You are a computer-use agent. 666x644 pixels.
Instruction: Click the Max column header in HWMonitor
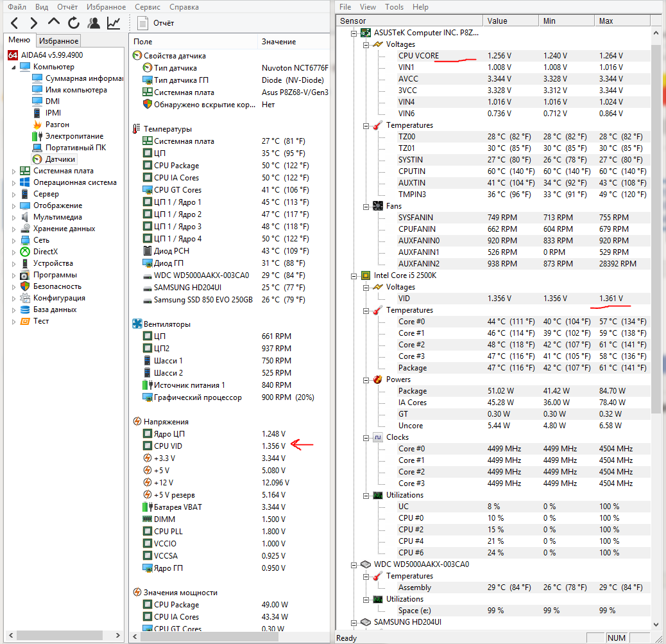(622, 21)
